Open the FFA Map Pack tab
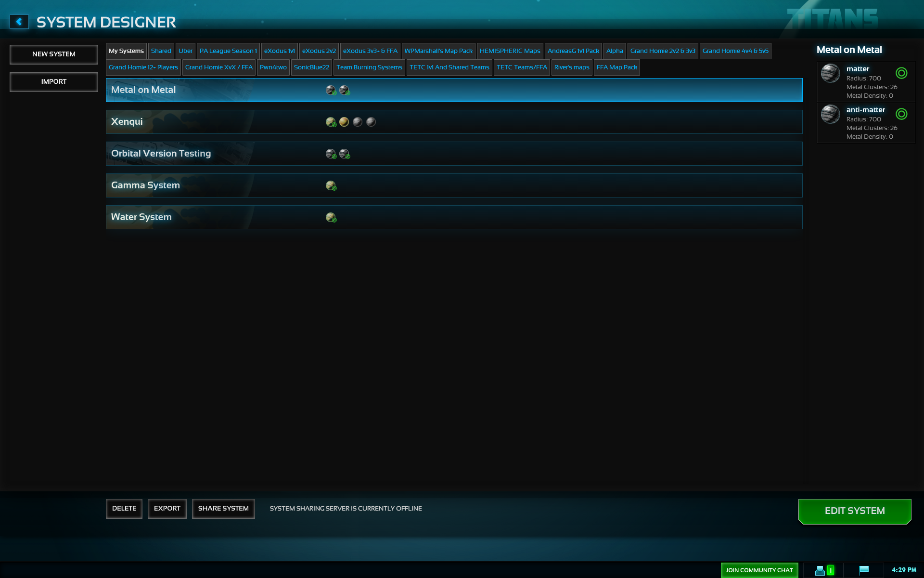The height and width of the screenshot is (578, 924). point(616,67)
